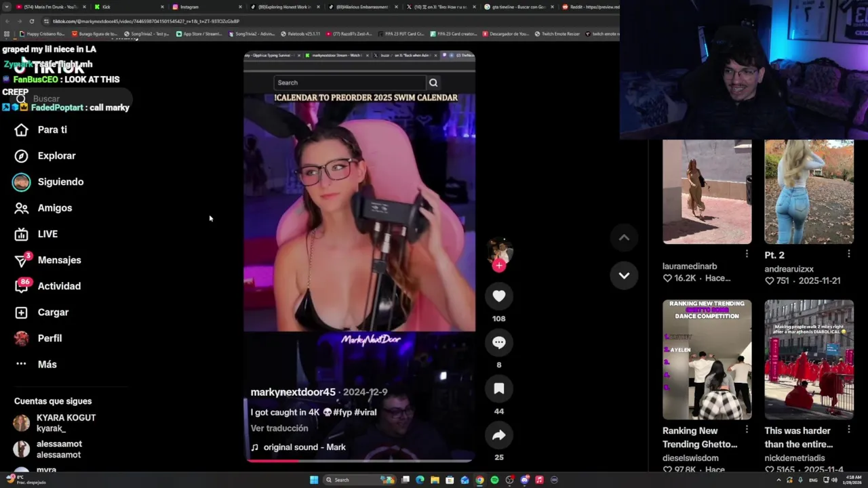
Task: Go to the Siguiendo feed
Action: (48, 182)
